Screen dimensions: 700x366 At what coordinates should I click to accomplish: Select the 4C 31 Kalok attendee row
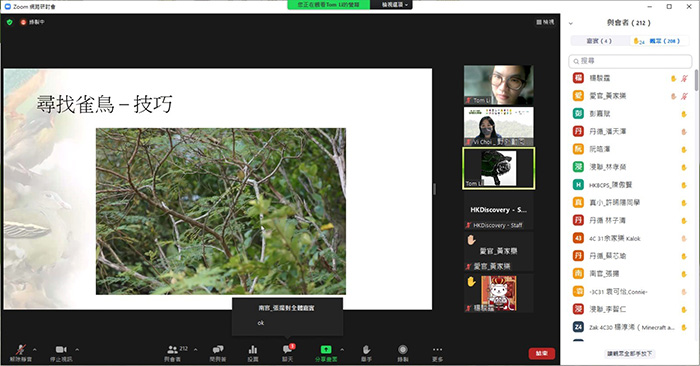coord(631,238)
